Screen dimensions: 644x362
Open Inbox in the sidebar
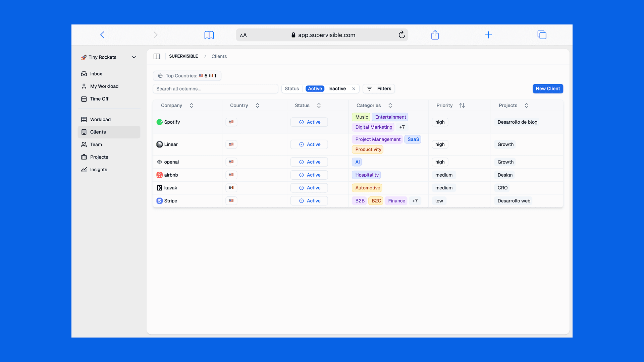click(x=109, y=74)
